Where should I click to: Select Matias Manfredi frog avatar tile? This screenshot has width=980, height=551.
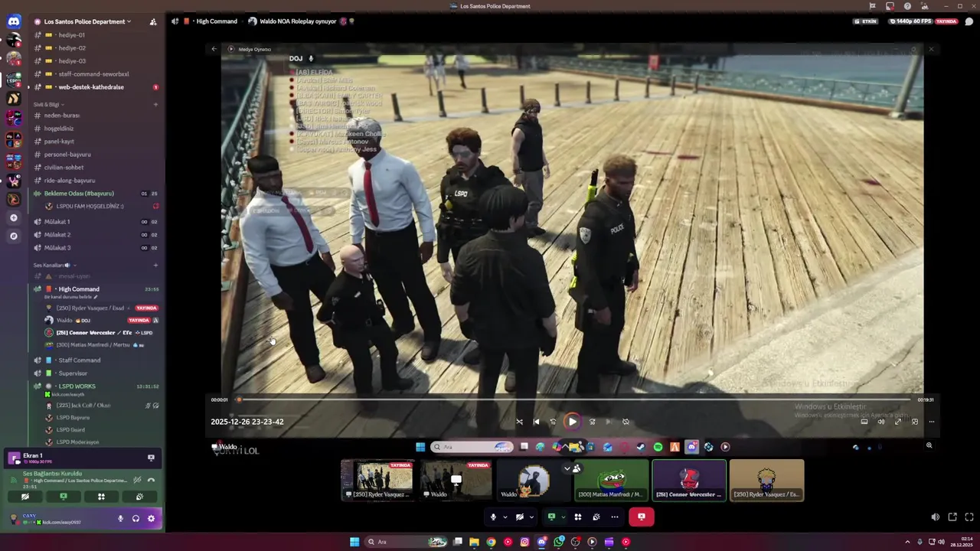[x=611, y=480]
